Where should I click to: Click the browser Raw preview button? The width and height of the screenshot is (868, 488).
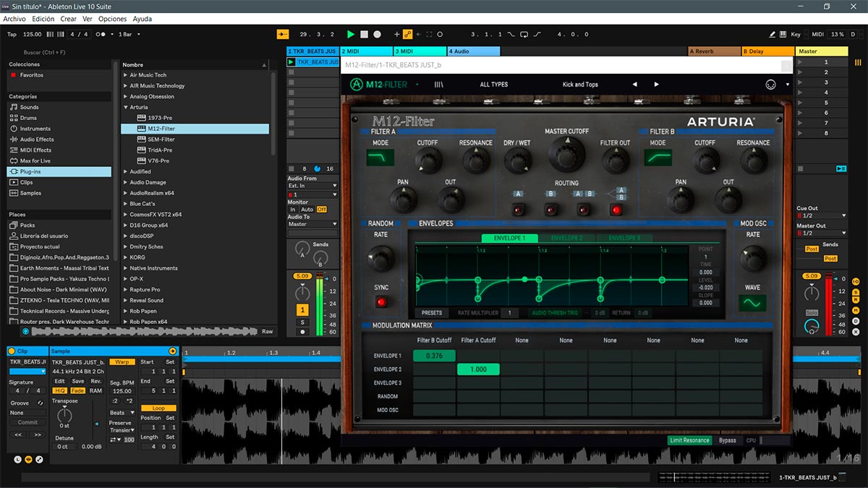pyautogui.click(x=268, y=331)
